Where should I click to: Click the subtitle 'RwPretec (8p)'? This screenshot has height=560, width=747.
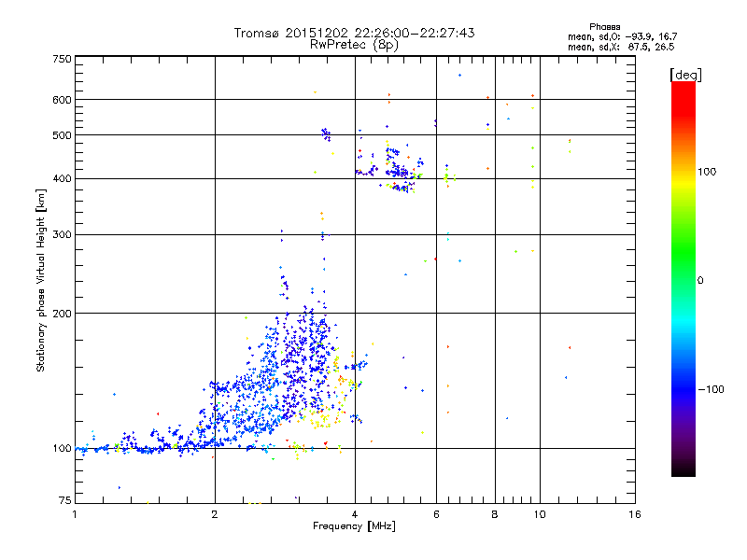point(354,45)
